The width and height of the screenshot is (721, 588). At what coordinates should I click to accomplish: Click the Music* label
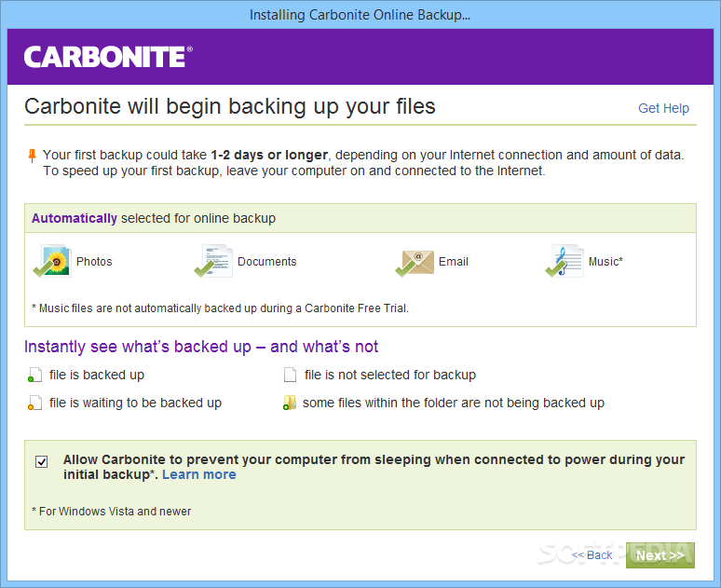pos(605,261)
